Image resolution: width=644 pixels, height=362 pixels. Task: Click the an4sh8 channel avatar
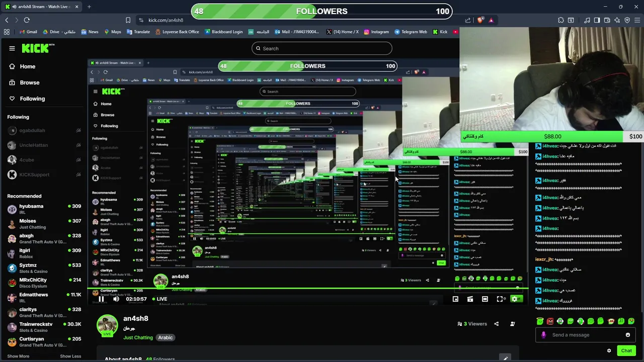point(107,325)
